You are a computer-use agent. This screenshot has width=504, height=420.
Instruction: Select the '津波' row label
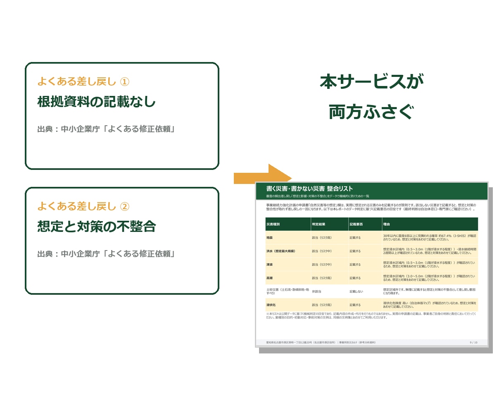tap(269, 265)
